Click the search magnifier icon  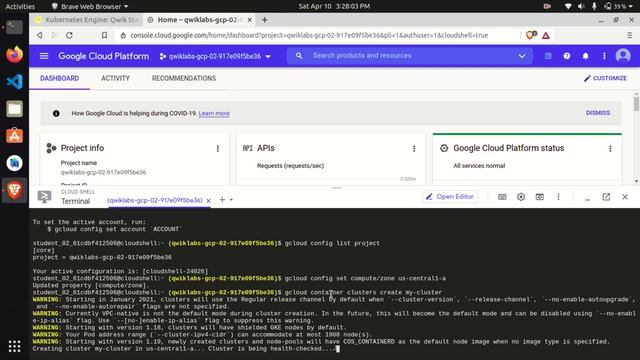point(299,56)
